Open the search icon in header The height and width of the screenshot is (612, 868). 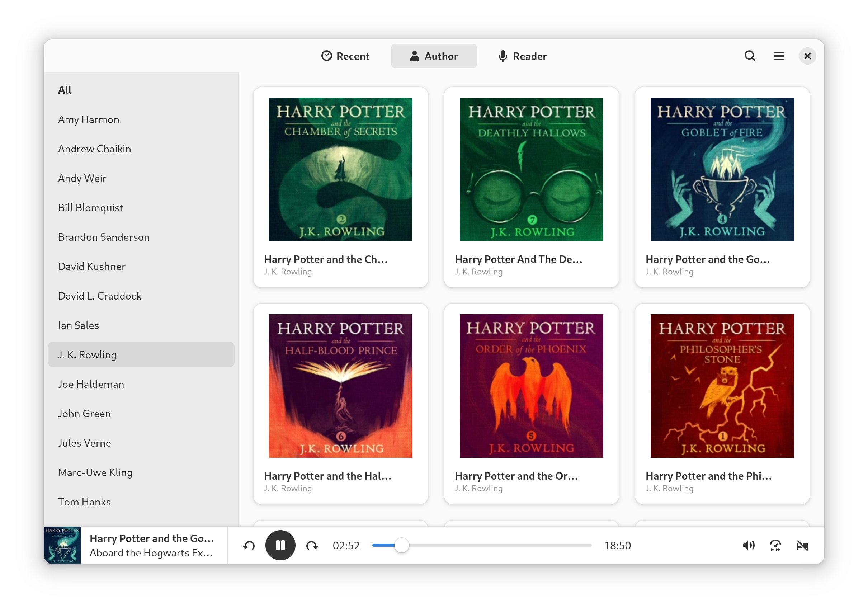click(x=750, y=56)
